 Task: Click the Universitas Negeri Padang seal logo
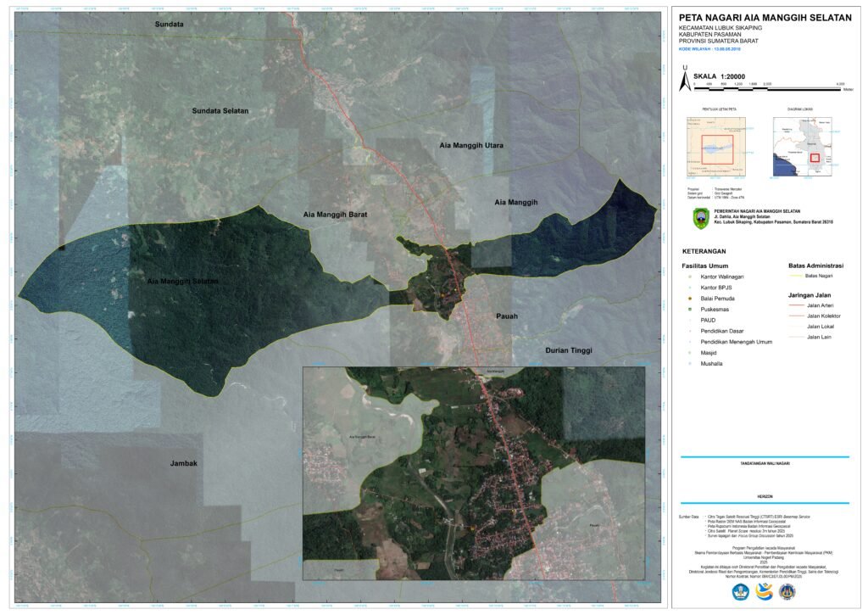789,593
